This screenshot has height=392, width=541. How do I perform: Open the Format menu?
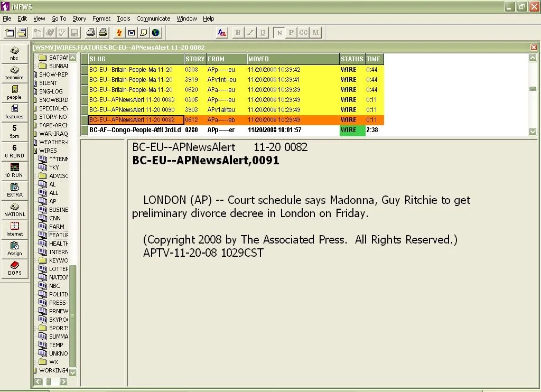point(101,18)
